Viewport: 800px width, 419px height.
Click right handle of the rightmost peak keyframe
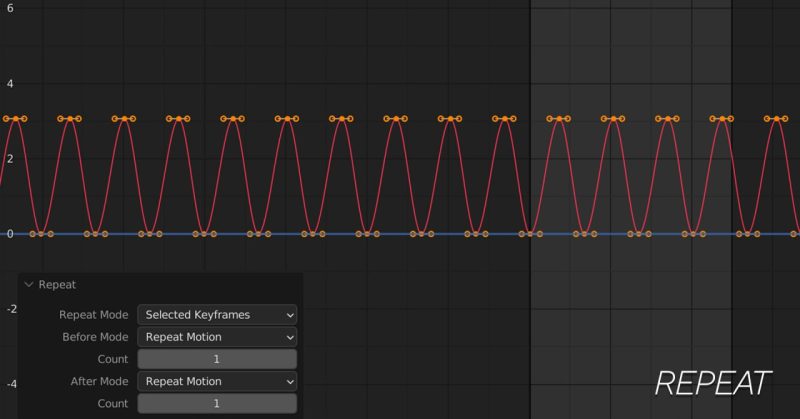(785, 119)
